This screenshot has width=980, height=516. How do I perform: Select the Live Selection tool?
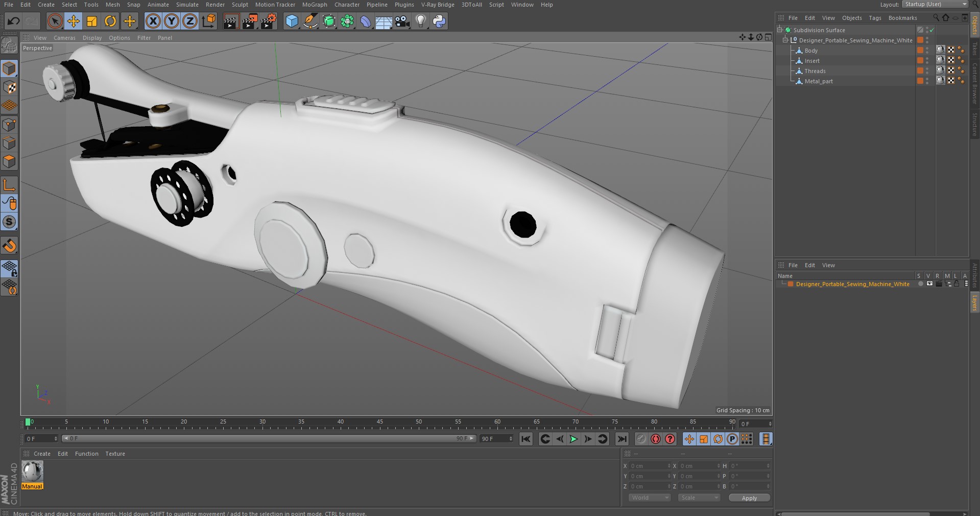(x=55, y=21)
